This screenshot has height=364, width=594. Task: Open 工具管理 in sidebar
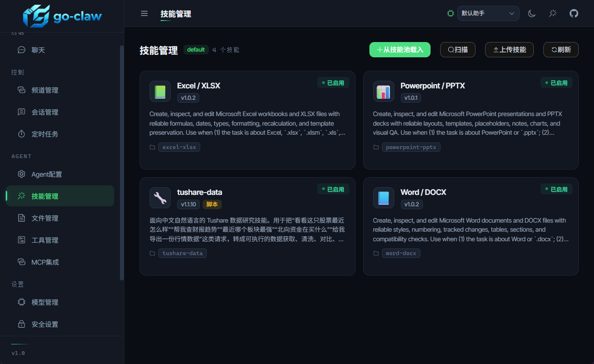point(60,240)
